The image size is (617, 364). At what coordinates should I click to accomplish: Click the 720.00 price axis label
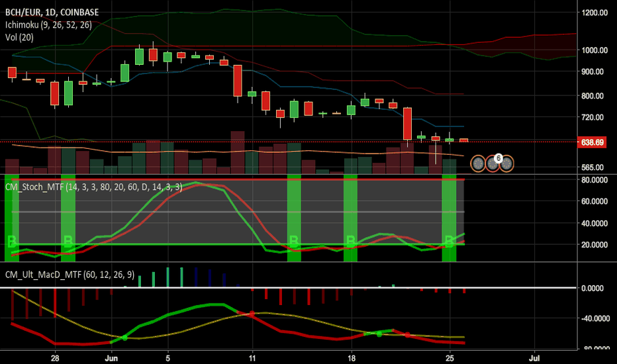[593, 117]
